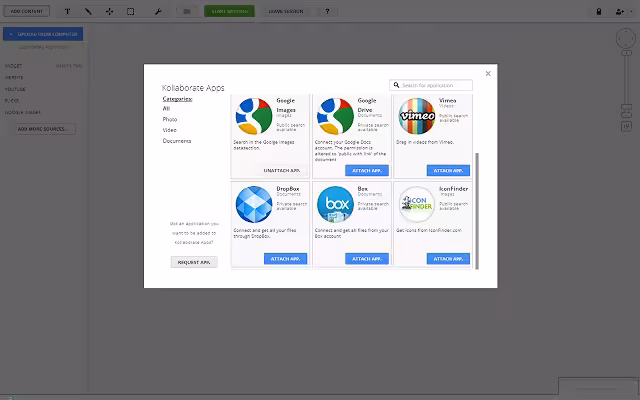Viewport: 640px width, 400px height.
Task: Click the DropBox app name text
Action: (288, 189)
